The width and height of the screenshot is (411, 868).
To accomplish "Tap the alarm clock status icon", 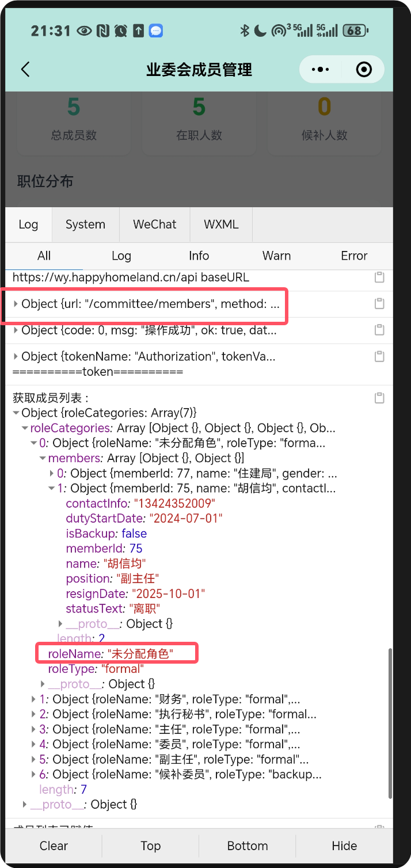I will (121, 31).
